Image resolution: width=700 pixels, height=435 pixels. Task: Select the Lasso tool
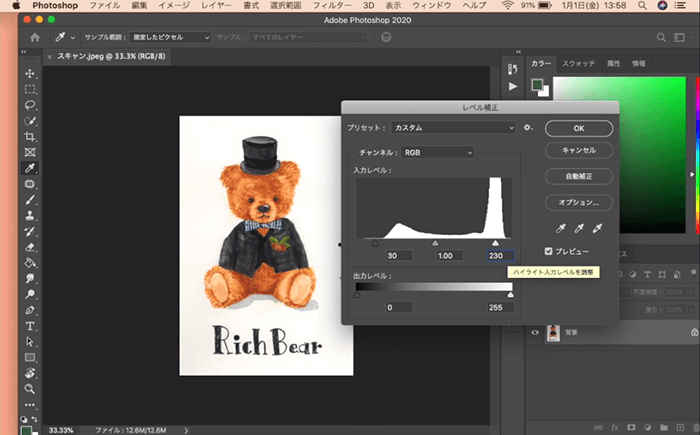(x=30, y=105)
